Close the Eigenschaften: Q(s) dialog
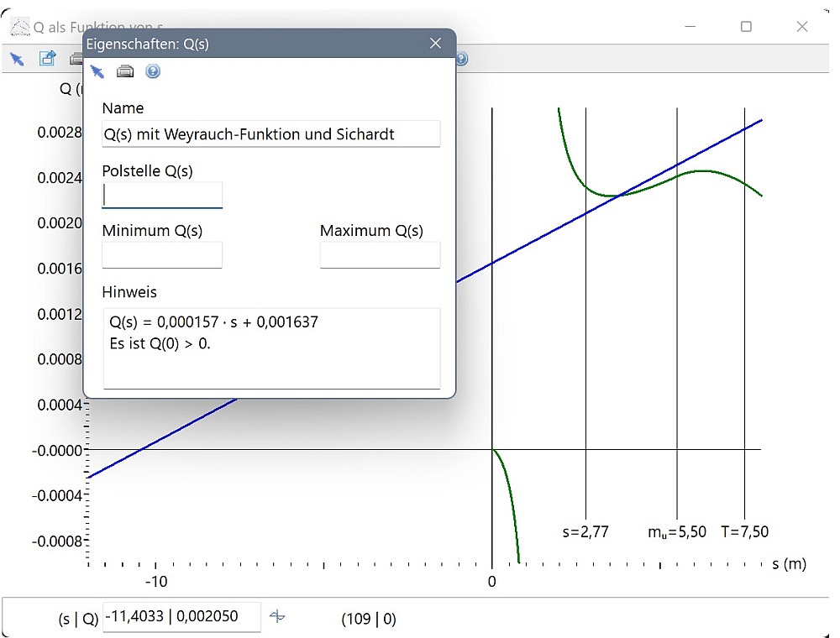 [x=435, y=44]
